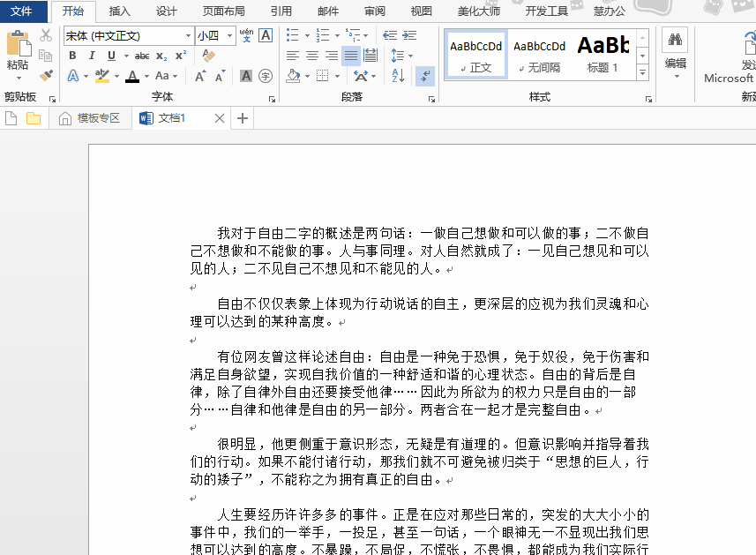Align text left
756x555 pixels.
293,56
